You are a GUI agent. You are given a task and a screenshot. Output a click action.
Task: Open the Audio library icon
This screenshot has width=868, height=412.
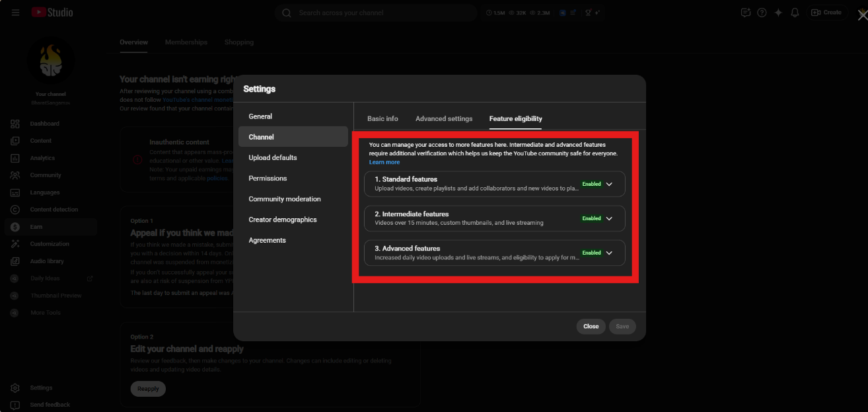point(15,261)
